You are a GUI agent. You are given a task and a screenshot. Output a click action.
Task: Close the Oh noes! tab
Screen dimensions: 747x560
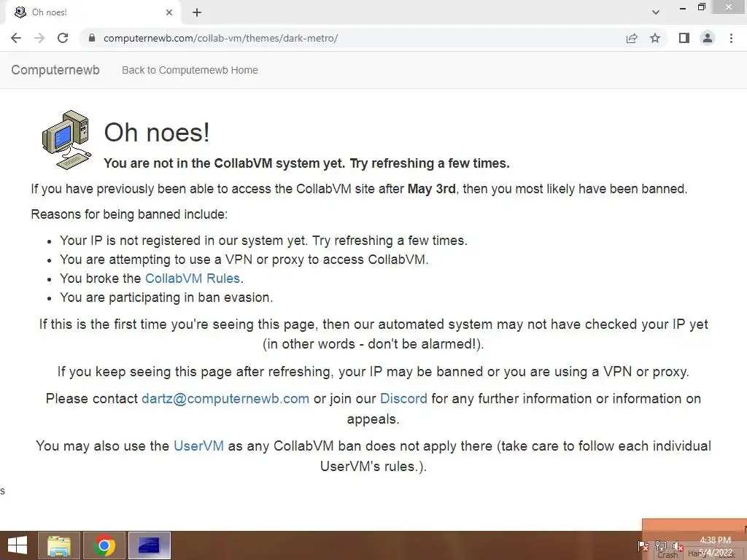(169, 12)
